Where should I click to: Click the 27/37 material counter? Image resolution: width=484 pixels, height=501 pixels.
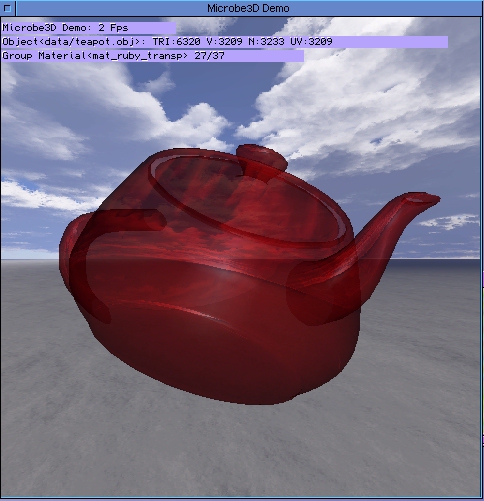209,56
